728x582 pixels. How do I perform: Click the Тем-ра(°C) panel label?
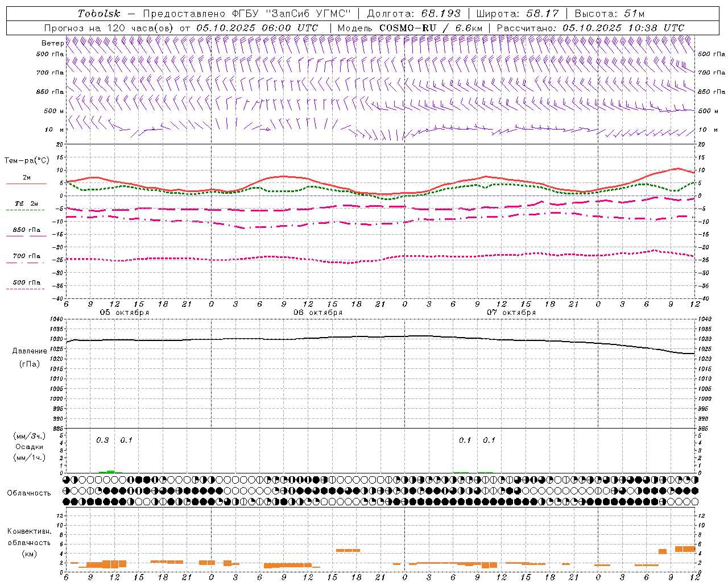tap(27, 161)
